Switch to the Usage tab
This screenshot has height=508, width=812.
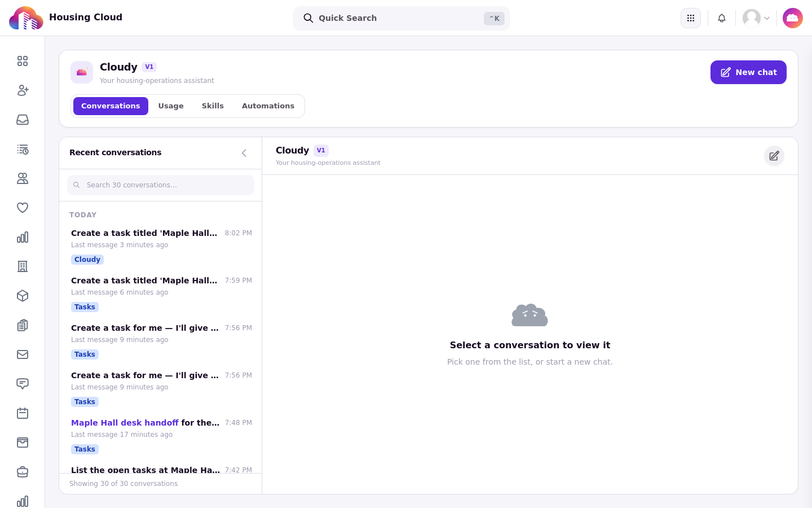pyautogui.click(x=171, y=106)
